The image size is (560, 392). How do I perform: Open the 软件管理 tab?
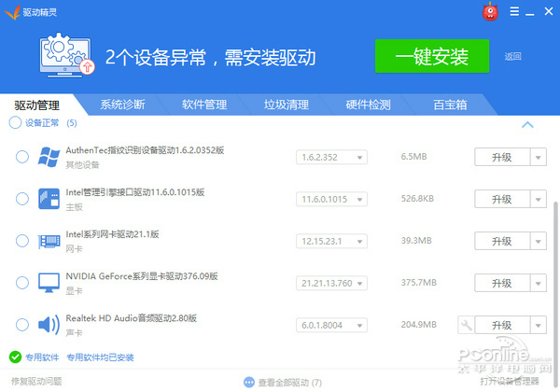tap(204, 105)
